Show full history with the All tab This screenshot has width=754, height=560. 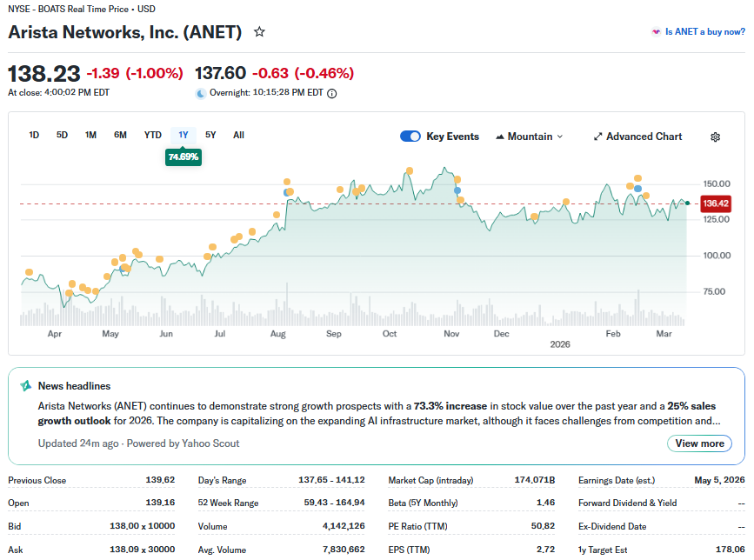(x=238, y=135)
